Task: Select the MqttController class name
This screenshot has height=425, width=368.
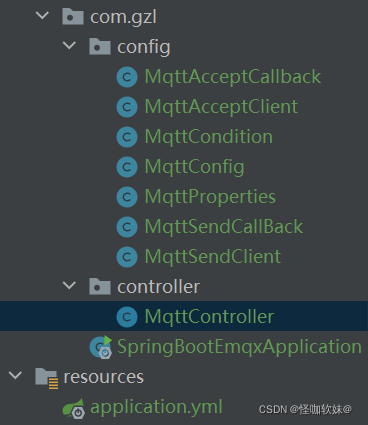Action: point(209,316)
